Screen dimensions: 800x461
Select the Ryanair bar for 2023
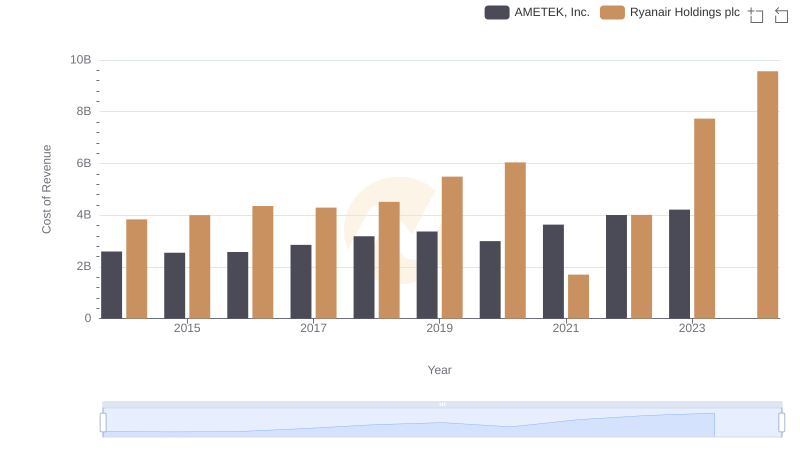point(704,219)
